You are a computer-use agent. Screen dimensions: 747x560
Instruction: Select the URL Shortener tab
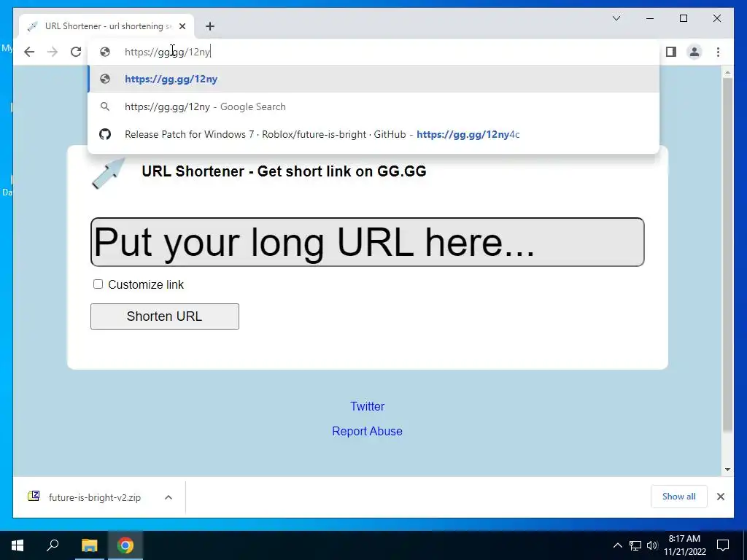107,26
